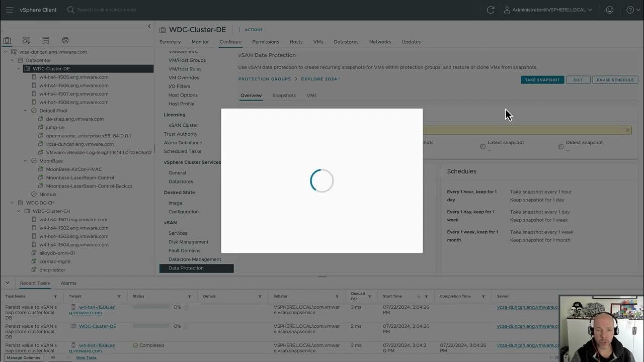The image size is (644, 362).
Task: Collapse vcsa-duncan.eng.vmware.com tree node
Action: (5, 52)
